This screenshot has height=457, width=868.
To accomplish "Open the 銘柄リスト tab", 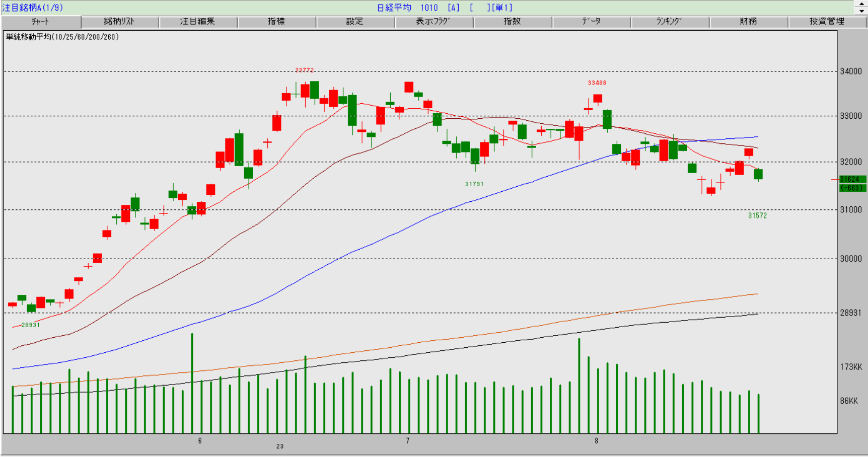I will click(120, 22).
